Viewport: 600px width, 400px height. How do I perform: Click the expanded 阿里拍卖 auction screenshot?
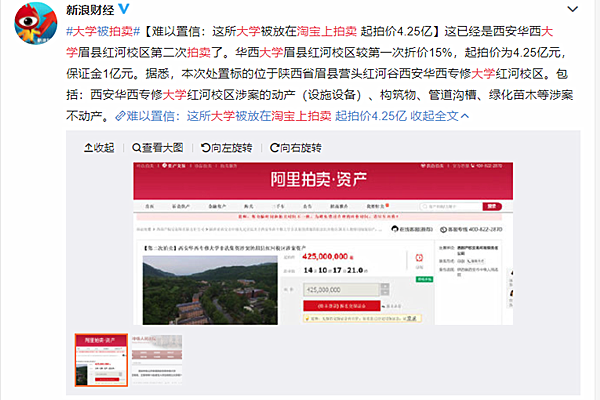pos(323,243)
